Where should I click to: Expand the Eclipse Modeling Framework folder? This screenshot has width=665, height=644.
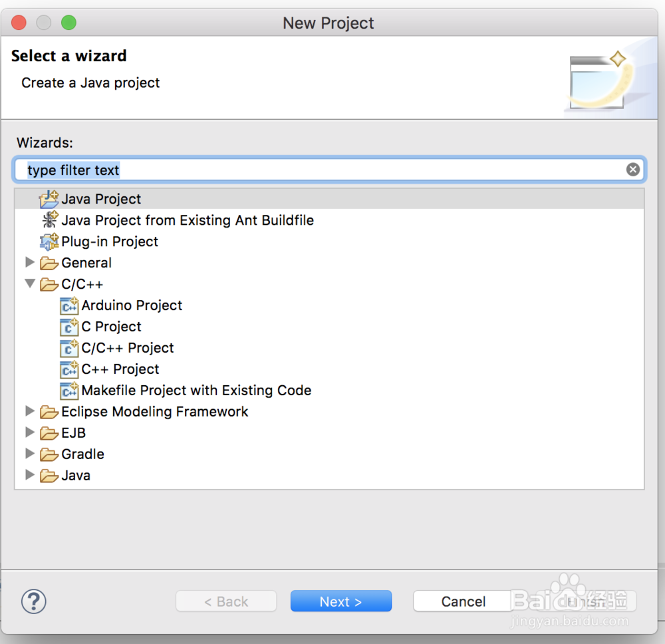click(30, 411)
